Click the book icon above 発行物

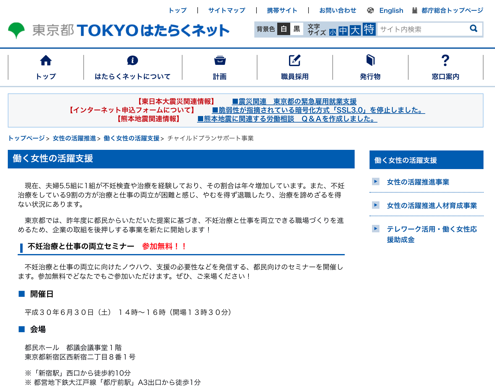(370, 60)
